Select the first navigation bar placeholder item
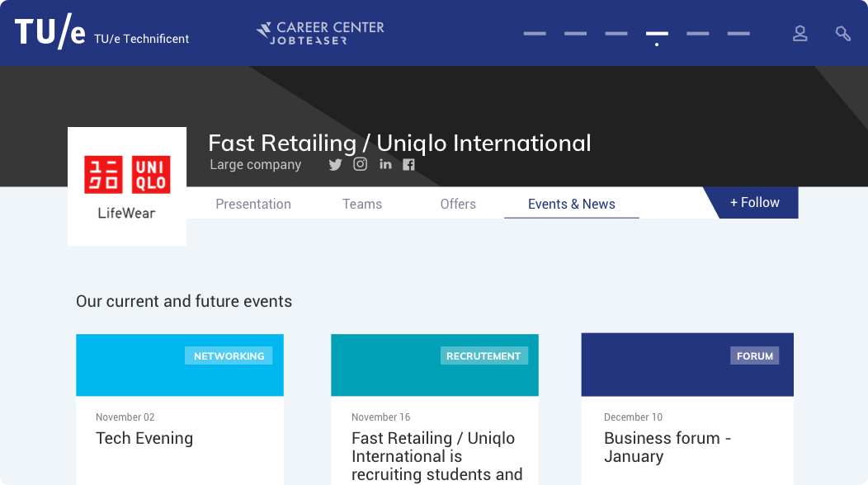The height and width of the screenshot is (485, 868). click(535, 33)
